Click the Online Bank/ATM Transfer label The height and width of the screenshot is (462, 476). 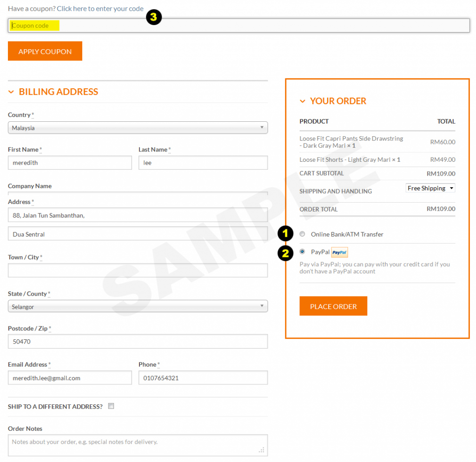point(347,234)
